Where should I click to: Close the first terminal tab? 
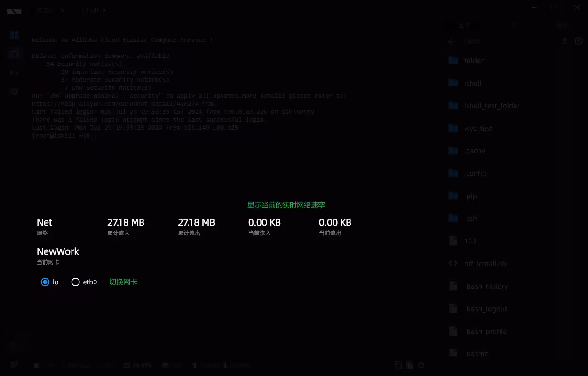tap(62, 10)
